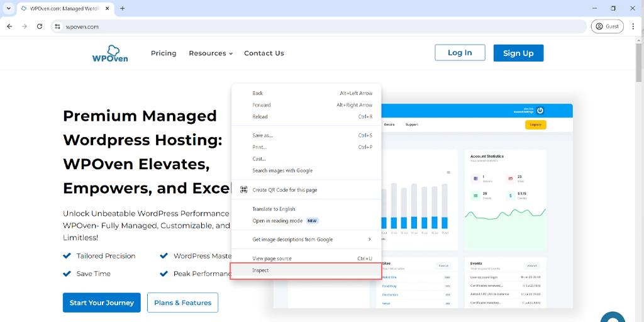
Task: Expand Get image descriptions from Google submenu
Action: click(x=369, y=239)
